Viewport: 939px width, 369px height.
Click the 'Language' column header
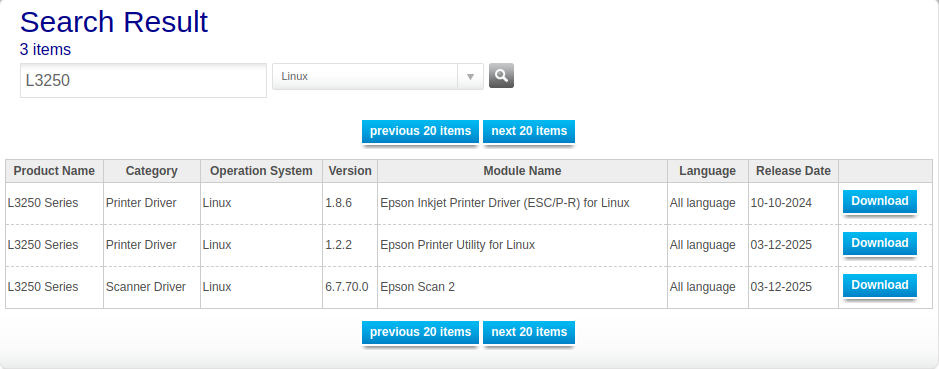pos(707,171)
